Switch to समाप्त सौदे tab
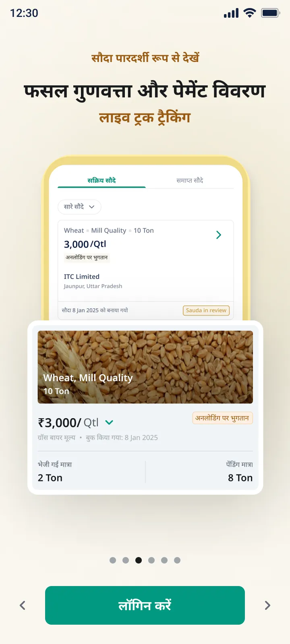290x644 pixels. [190, 181]
